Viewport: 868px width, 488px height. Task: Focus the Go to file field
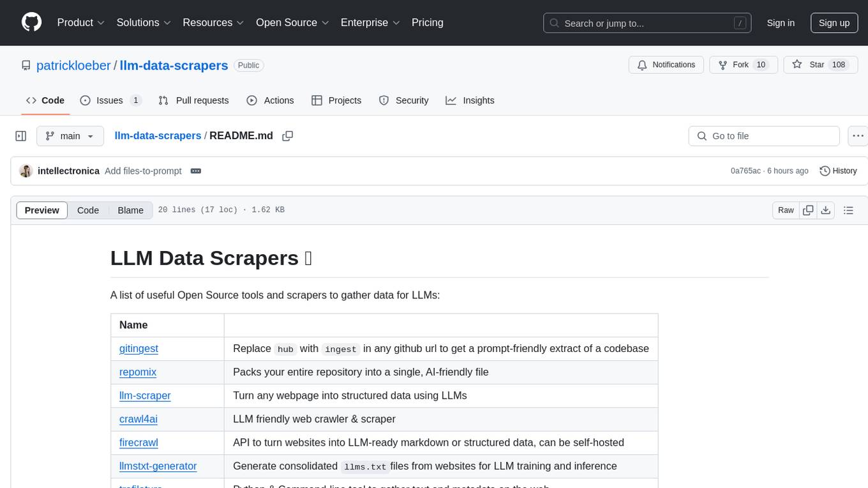point(764,136)
